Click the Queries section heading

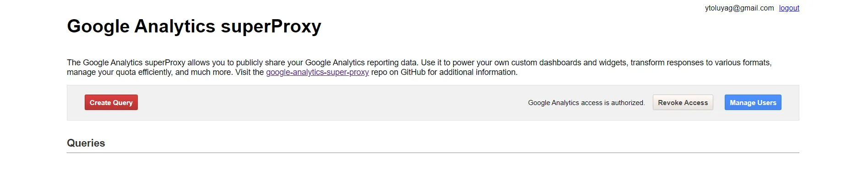[86, 143]
